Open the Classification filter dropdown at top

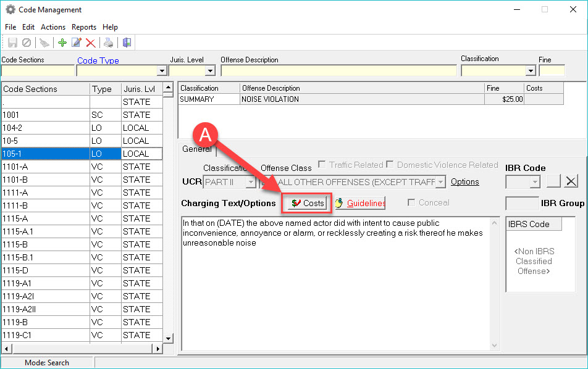point(531,71)
